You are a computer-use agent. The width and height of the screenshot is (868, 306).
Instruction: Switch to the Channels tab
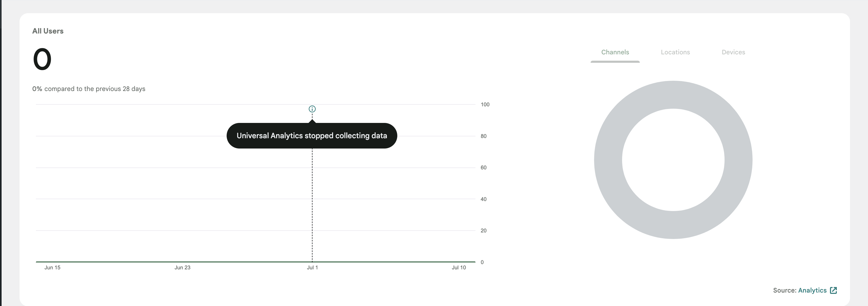coord(615,52)
